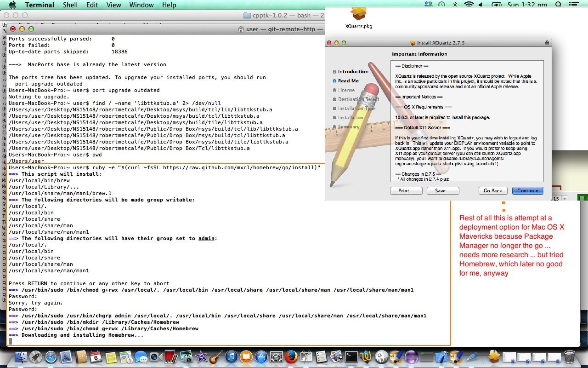Open iMovie from the Dock
Viewport: 588px width, 368px height.
click(x=201, y=356)
